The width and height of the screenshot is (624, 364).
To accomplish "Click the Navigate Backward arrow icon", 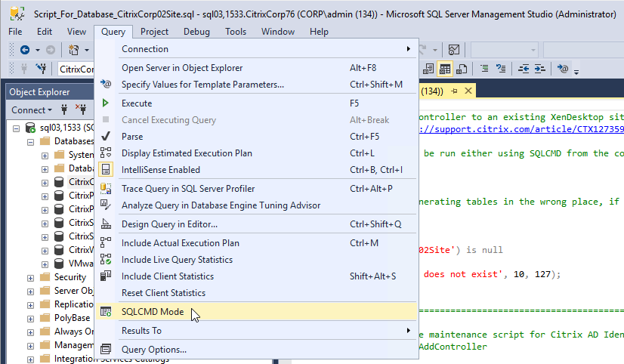I will [25, 50].
